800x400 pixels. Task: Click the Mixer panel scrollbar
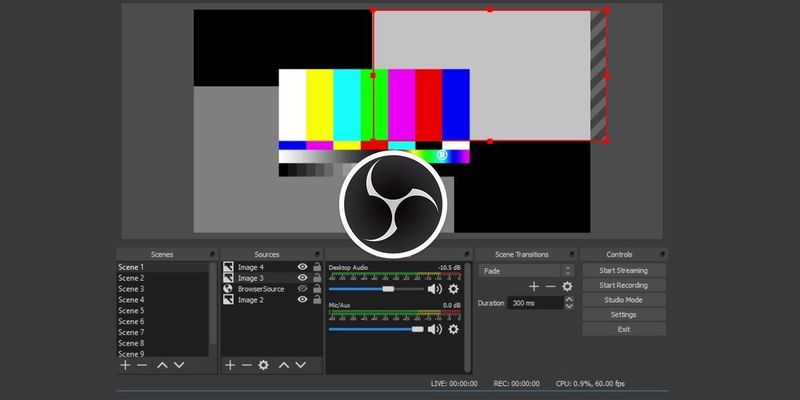(x=467, y=317)
